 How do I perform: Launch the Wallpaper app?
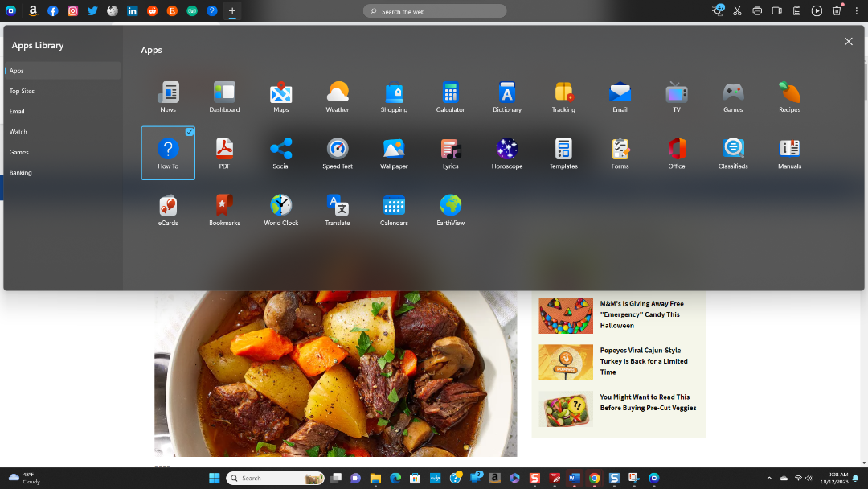(393, 152)
